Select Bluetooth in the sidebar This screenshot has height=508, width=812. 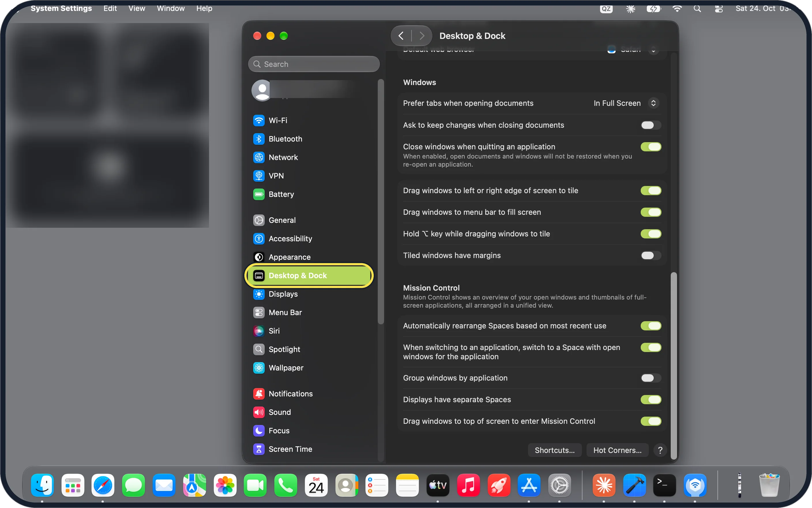[x=309, y=139]
